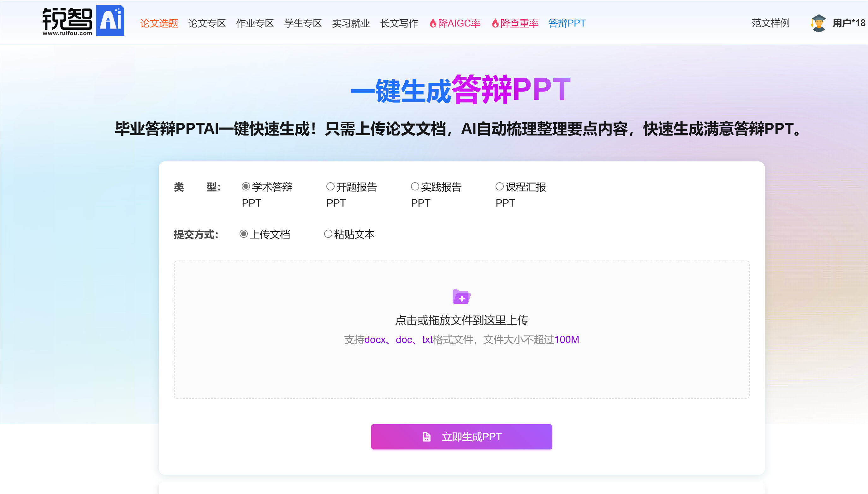Image resolution: width=868 pixels, height=494 pixels.
Task: Select the 学术答辩PPT radio option
Action: click(x=246, y=187)
